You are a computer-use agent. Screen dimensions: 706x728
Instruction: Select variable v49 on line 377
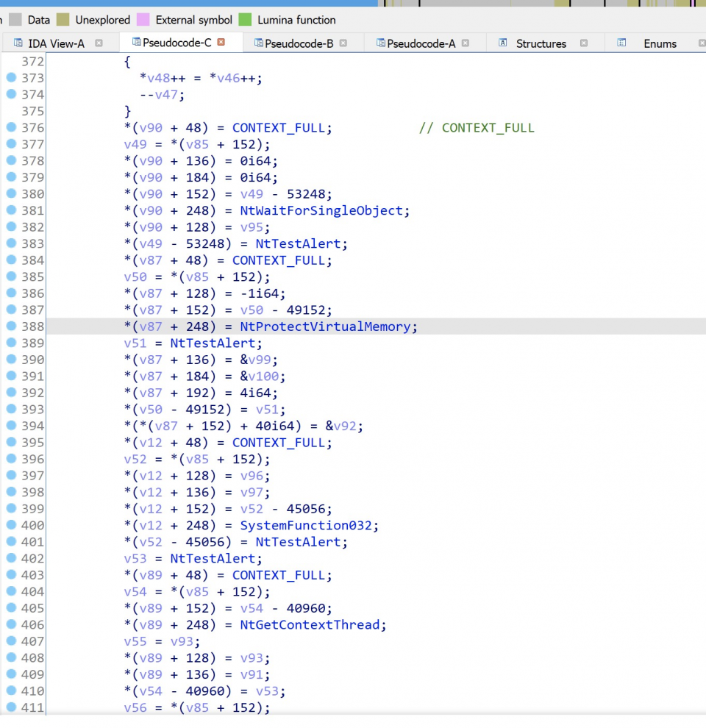135,144
